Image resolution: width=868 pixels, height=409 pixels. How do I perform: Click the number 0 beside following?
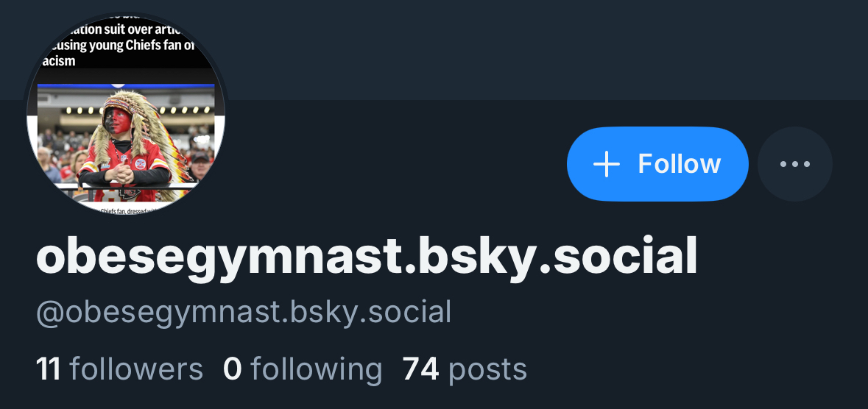pyautogui.click(x=233, y=369)
